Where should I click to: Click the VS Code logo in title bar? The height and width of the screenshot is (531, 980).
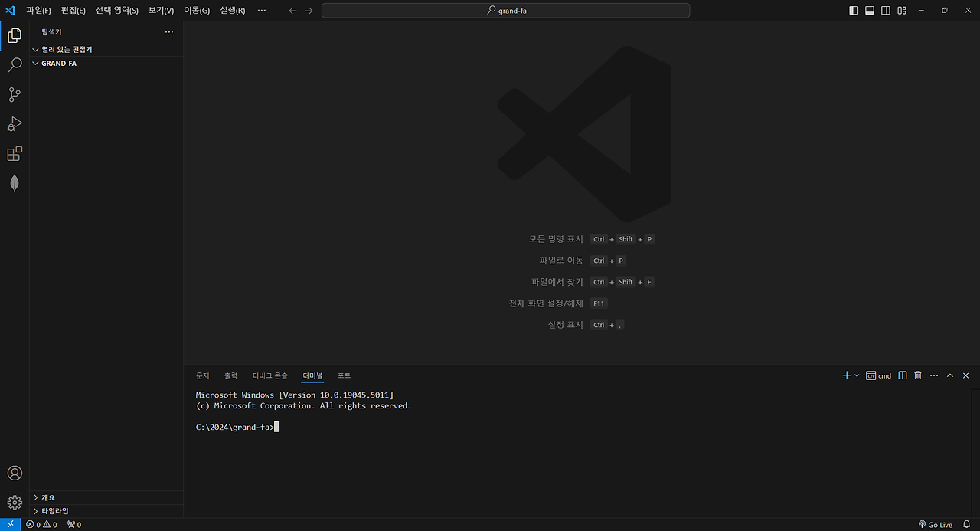[11, 10]
